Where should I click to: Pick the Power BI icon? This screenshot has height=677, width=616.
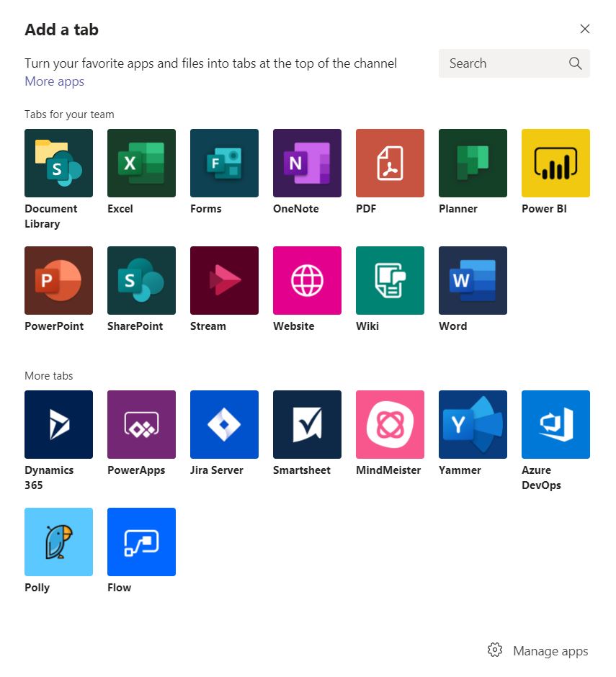pyautogui.click(x=555, y=163)
